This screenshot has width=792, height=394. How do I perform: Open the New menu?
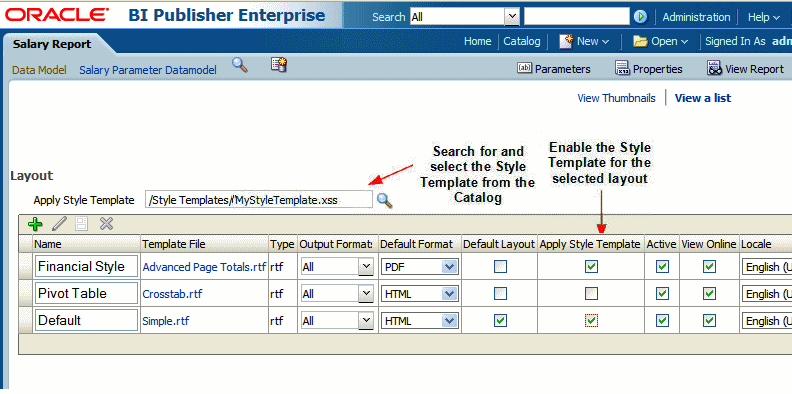(593, 41)
